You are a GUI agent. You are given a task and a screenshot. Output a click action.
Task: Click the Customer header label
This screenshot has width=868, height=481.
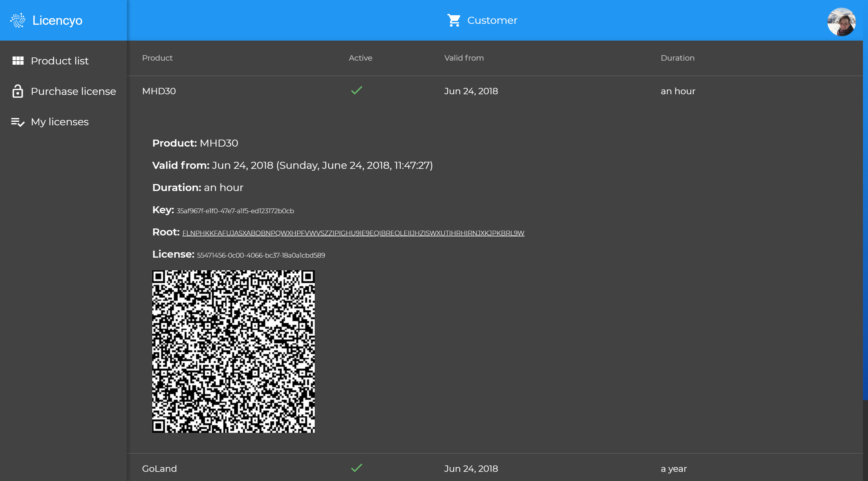(492, 20)
